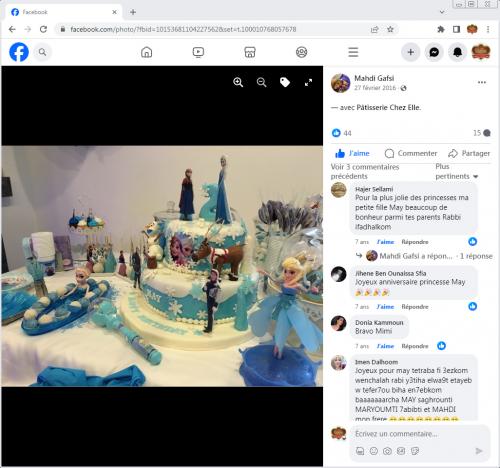Click the Commenter button
The width and height of the screenshot is (500, 468).
(411, 153)
